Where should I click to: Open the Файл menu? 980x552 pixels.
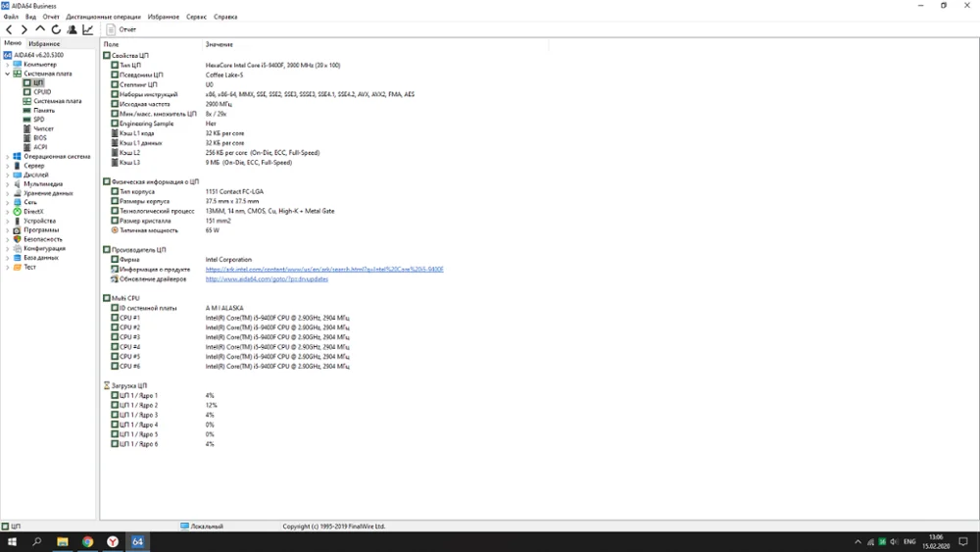click(x=11, y=17)
